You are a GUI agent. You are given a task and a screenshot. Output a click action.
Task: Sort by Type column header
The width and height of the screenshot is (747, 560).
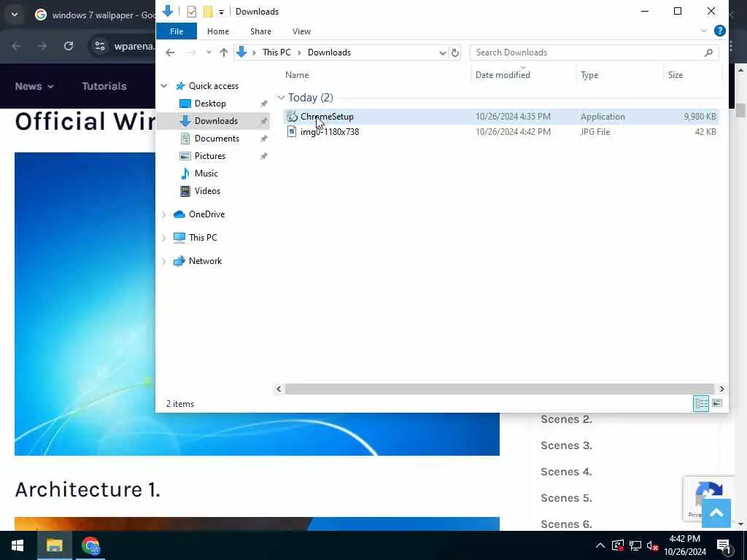(x=589, y=75)
